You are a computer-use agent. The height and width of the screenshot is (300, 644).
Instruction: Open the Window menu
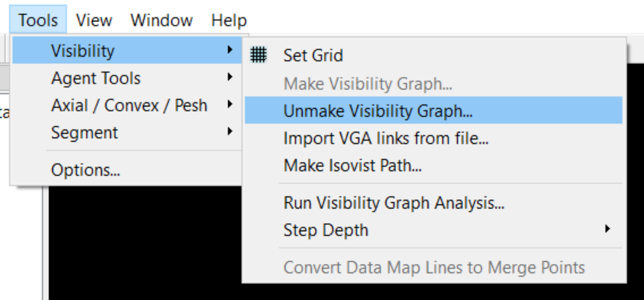point(162,20)
